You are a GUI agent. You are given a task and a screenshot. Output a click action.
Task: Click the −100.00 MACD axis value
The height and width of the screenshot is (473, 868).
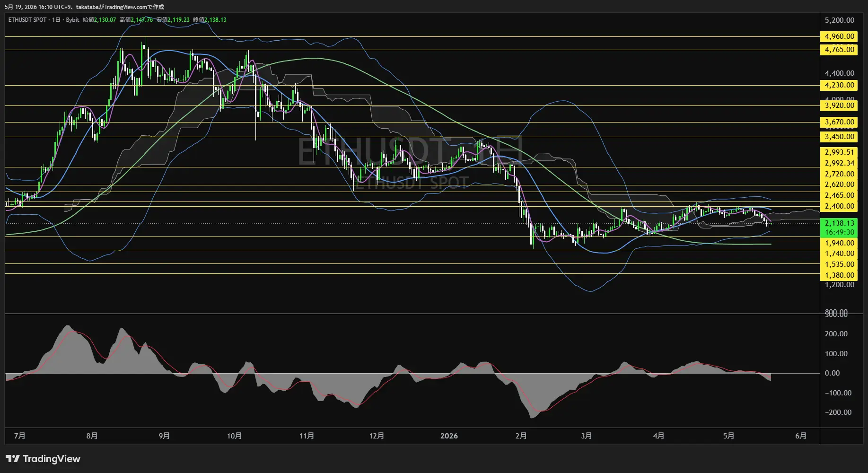point(838,393)
